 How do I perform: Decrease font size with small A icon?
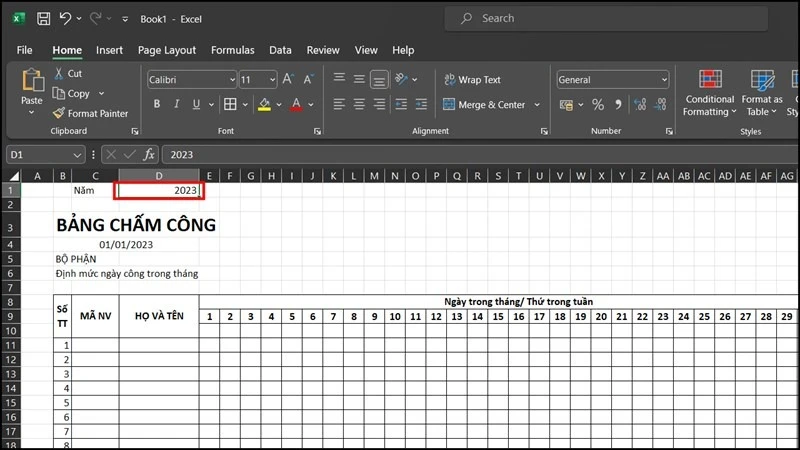click(x=308, y=79)
